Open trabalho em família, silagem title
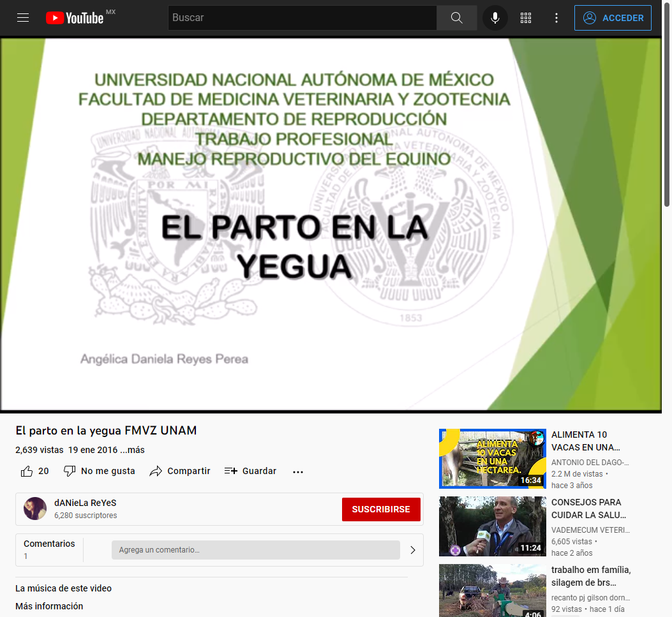Viewport: 672px width, 617px height. click(x=591, y=576)
